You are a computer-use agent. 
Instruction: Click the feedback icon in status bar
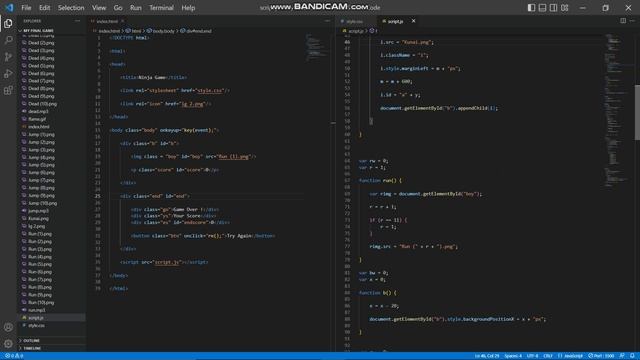622,356
